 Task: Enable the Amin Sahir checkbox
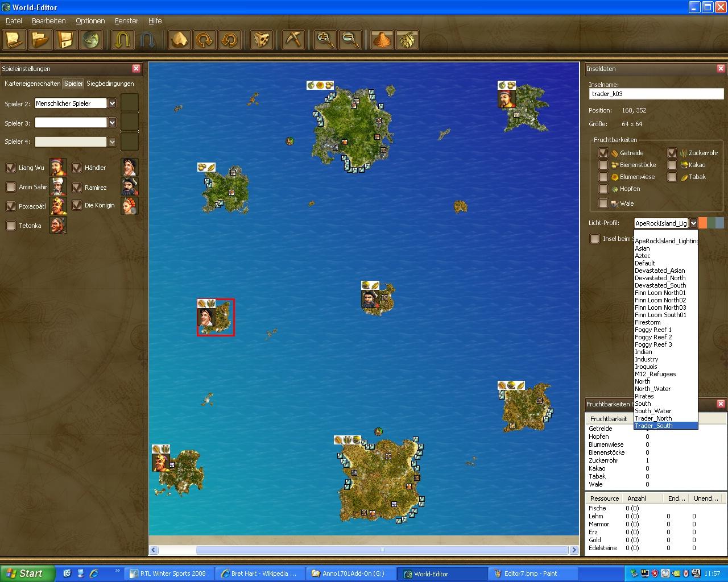coord(10,187)
